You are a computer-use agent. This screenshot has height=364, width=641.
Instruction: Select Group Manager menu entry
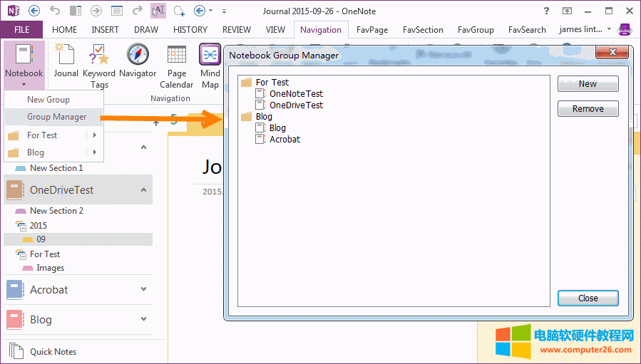(x=56, y=117)
